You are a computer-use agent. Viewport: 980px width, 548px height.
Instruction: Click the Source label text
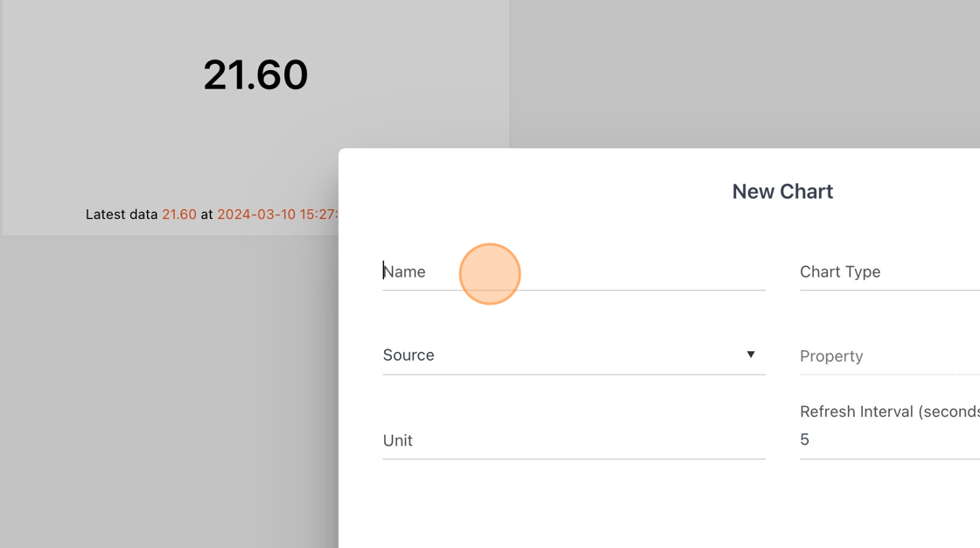coord(408,355)
